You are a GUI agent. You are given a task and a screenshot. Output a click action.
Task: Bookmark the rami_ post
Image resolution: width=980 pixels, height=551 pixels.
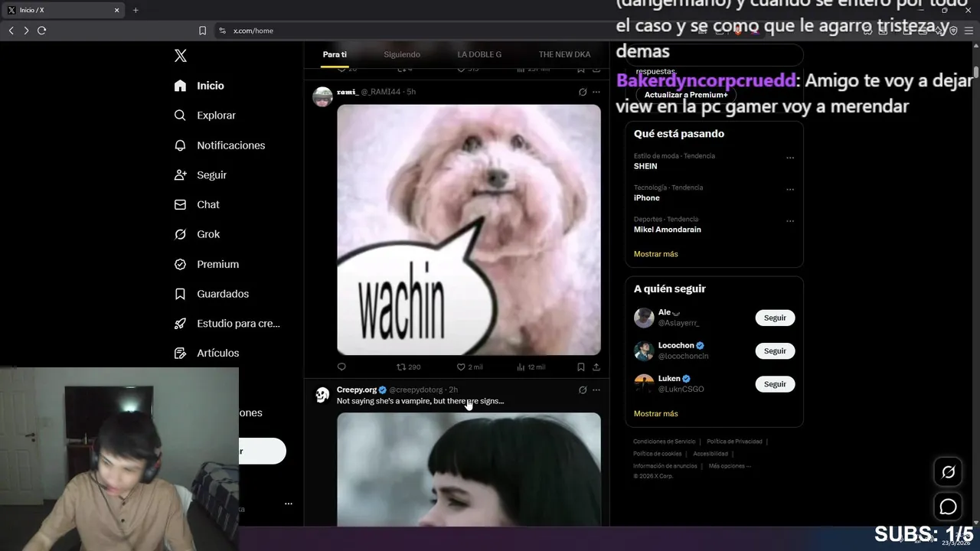click(581, 367)
